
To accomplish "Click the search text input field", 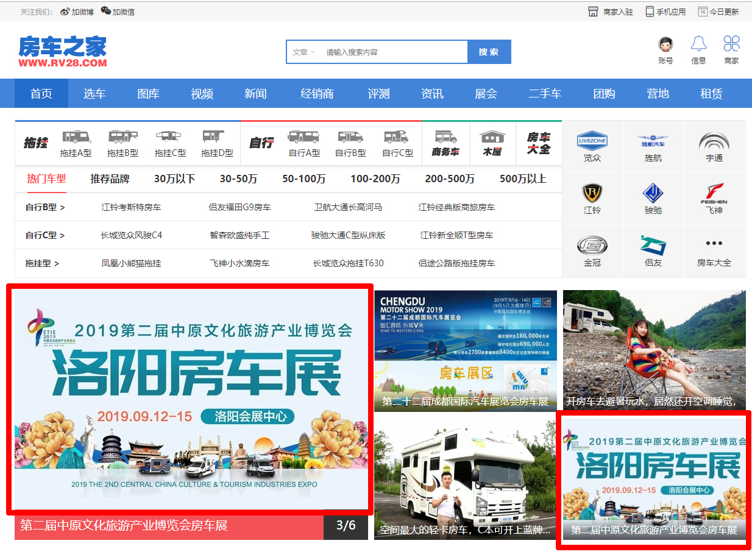I will click(x=393, y=52).
